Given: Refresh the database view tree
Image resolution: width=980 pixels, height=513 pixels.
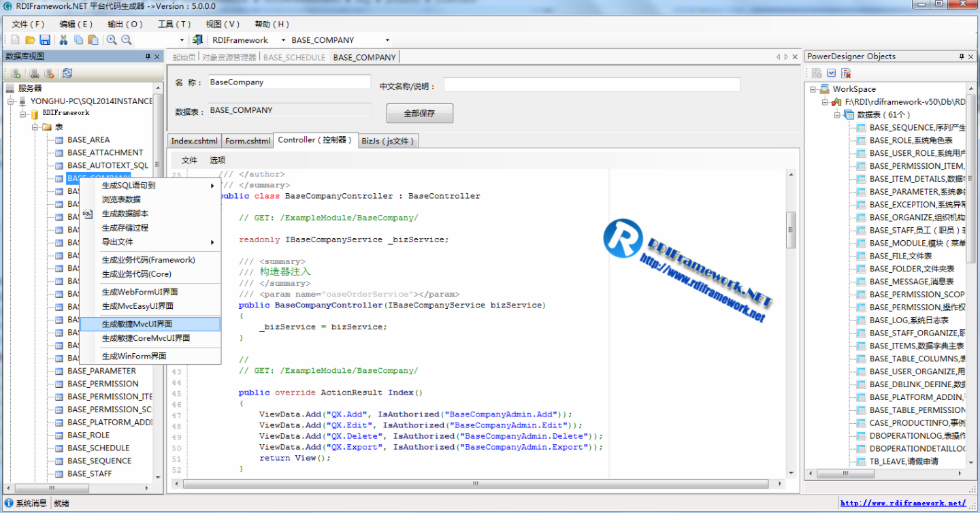Looking at the screenshot, I should pyautogui.click(x=67, y=73).
